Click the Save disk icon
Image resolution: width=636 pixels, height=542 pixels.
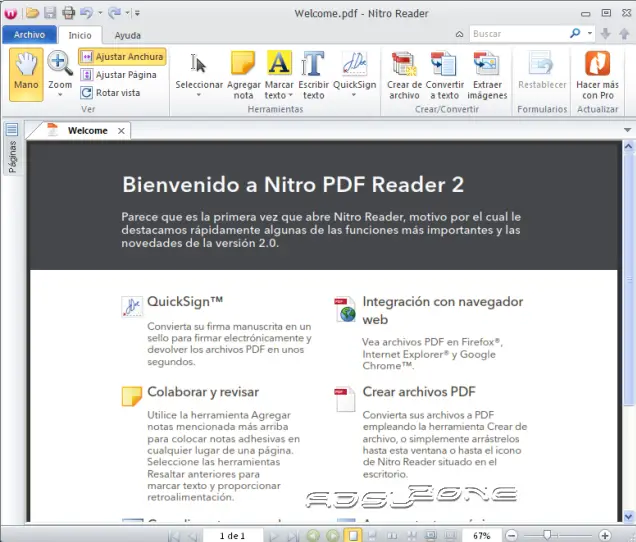[50, 13]
